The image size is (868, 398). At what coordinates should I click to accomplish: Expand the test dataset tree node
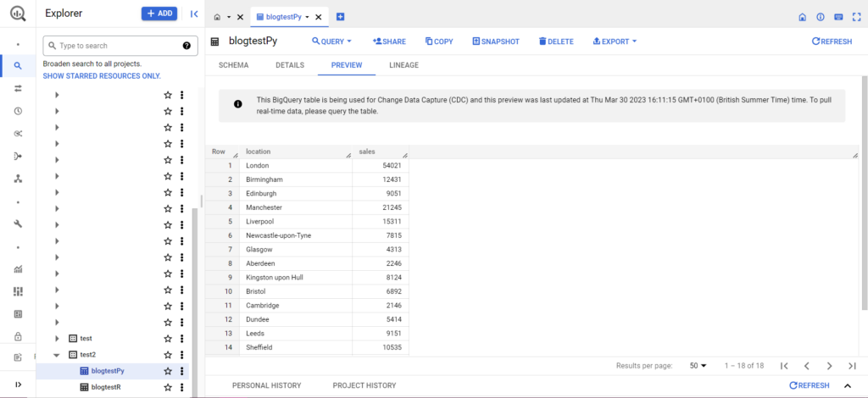tap(57, 339)
